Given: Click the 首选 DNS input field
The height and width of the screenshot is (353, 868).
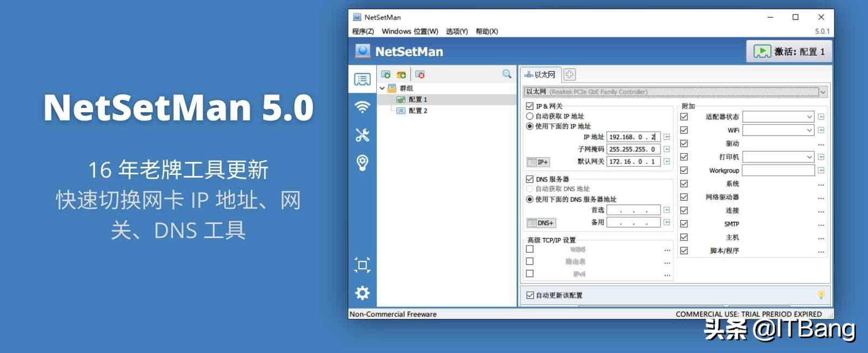Looking at the screenshot, I should tap(633, 210).
